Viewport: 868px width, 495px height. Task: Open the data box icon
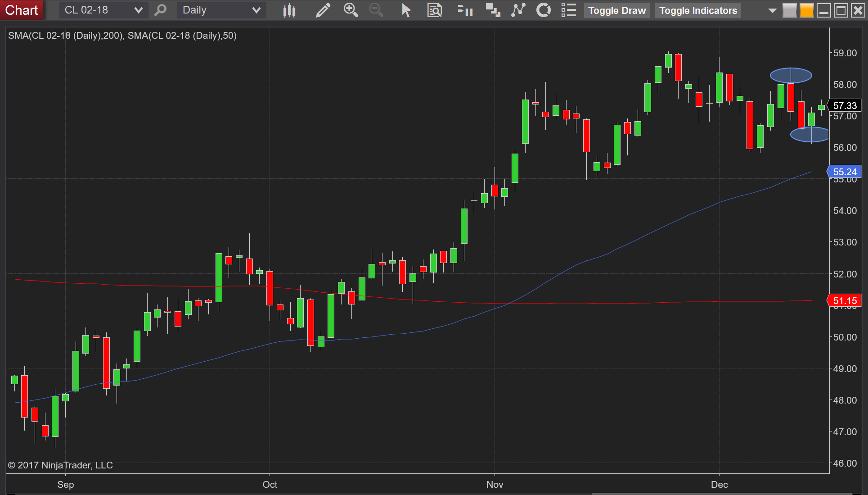point(435,10)
